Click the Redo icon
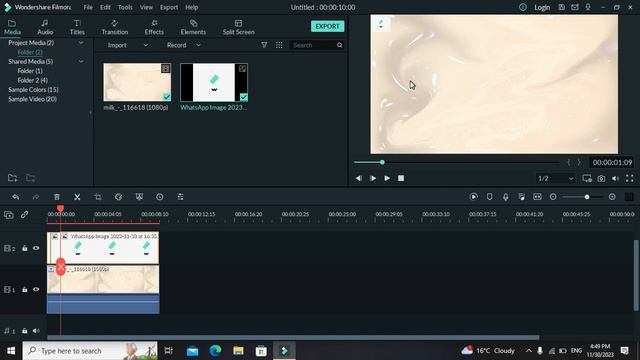Image resolution: width=640 pixels, height=360 pixels. pyautogui.click(x=36, y=197)
